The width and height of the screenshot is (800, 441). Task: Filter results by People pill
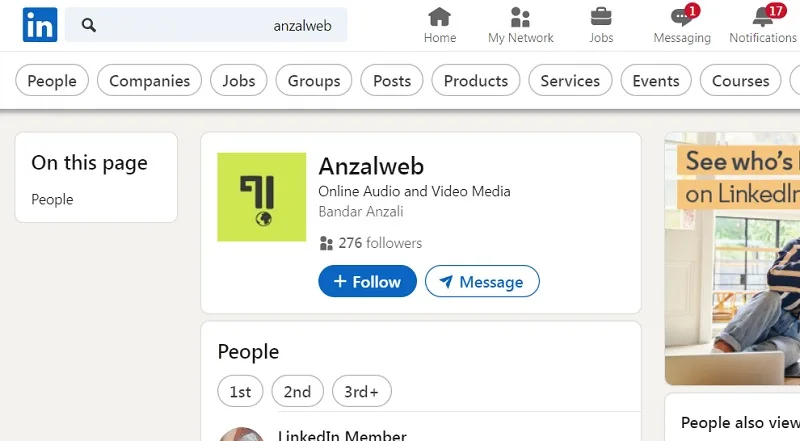pyautogui.click(x=52, y=80)
